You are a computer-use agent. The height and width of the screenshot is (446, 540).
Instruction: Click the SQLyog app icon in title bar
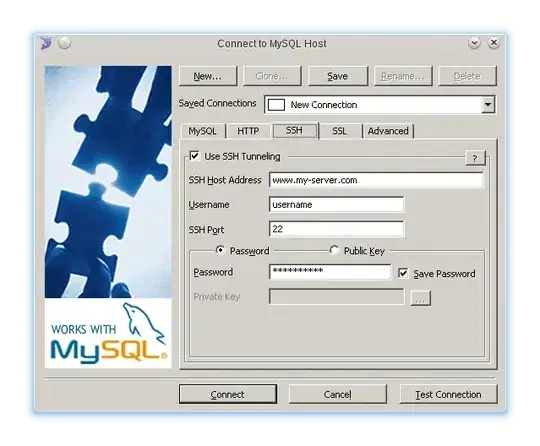[x=46, y=43]
